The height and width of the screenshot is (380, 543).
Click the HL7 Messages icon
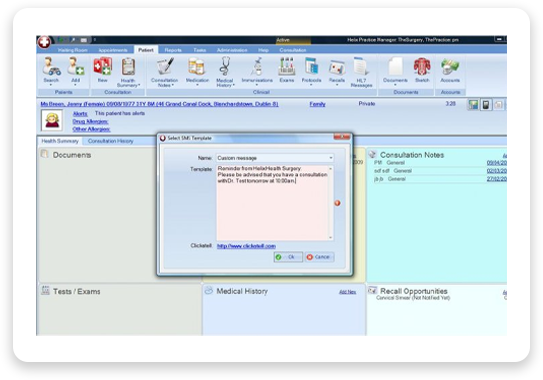(361, 67)
